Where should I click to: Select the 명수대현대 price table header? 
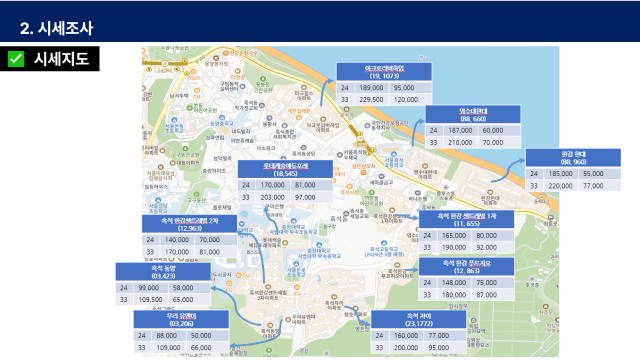[x=473, y=115]
